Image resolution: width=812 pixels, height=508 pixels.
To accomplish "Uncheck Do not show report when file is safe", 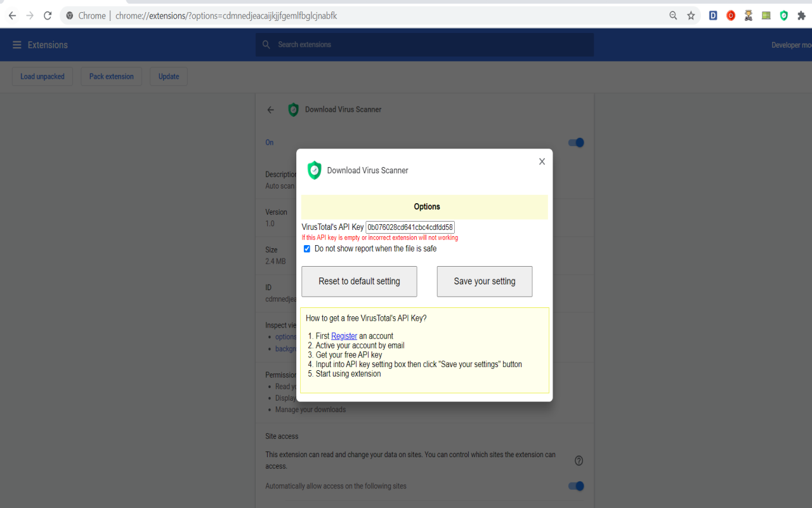I will point(307,249).
